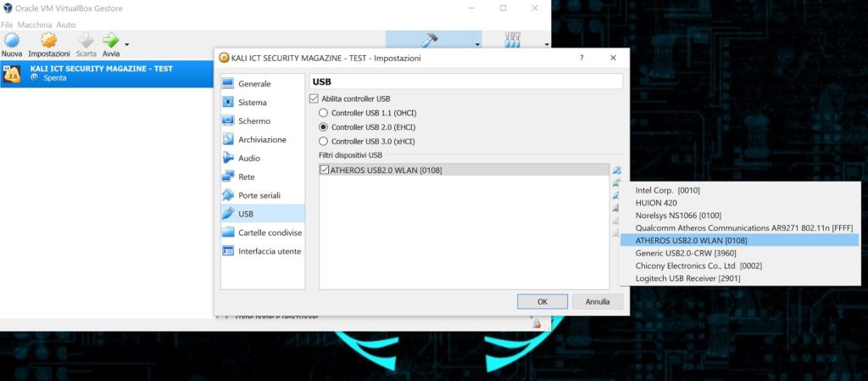This screenshot has width=868, height=381.
Task: Select Controller USB 3.0 (xHCI)
Action: (323, 141)
